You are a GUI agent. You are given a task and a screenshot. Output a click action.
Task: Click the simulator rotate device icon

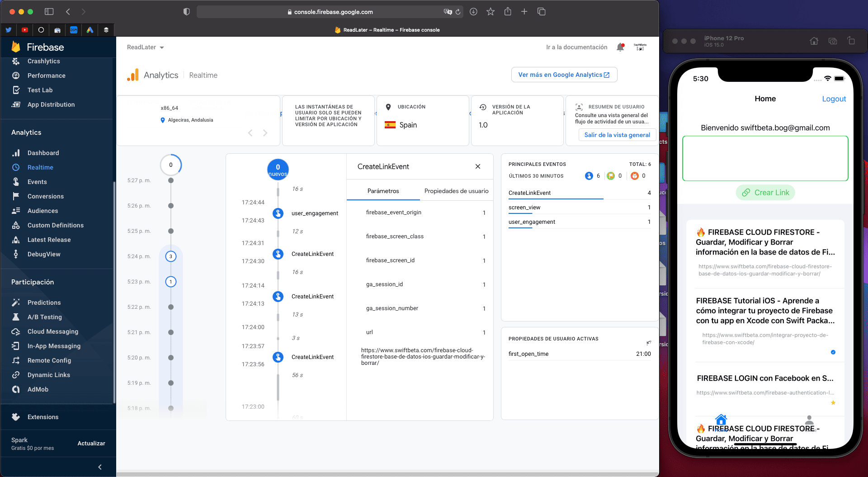click(851, 41)
